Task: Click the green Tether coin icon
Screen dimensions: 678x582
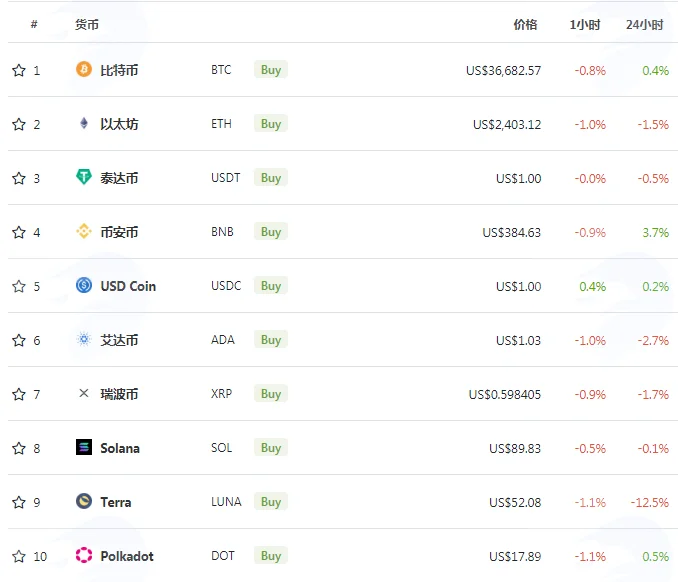Action: [x=84, y=177]
